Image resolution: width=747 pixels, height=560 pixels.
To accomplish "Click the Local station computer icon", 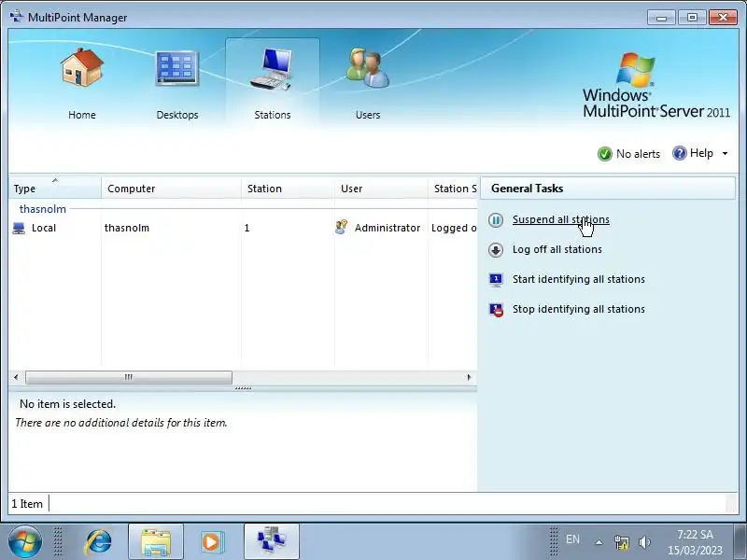I will [x=19, y=228].
